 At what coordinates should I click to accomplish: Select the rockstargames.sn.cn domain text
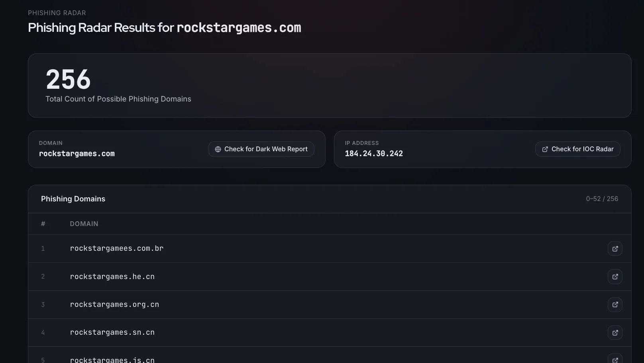coord(112,332)
